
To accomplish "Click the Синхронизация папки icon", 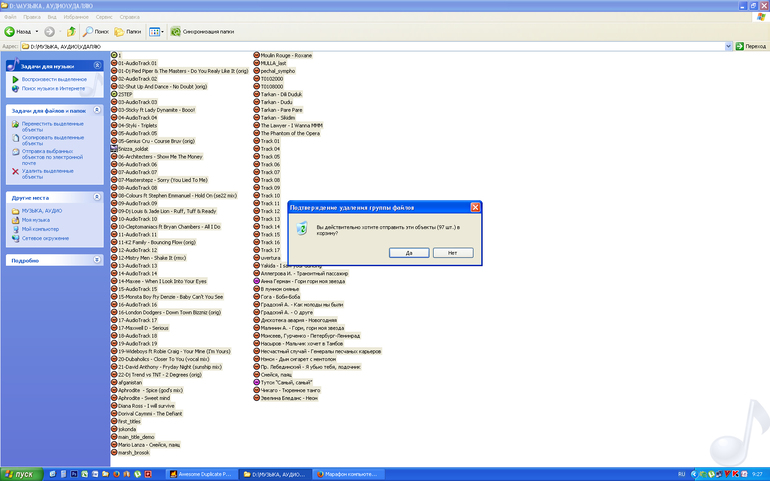I will 175,31.
